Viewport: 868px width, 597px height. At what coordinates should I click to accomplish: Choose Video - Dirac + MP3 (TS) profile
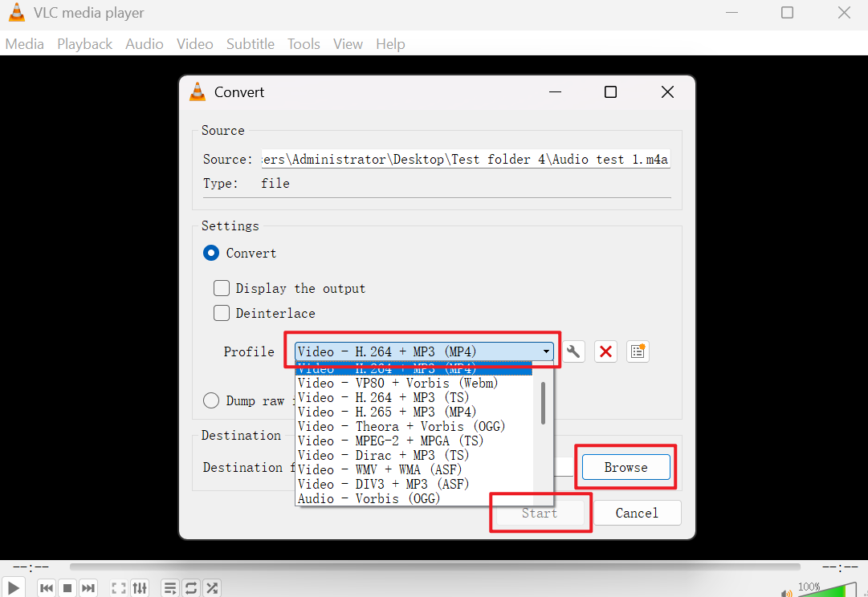click(x=414, y=455)
